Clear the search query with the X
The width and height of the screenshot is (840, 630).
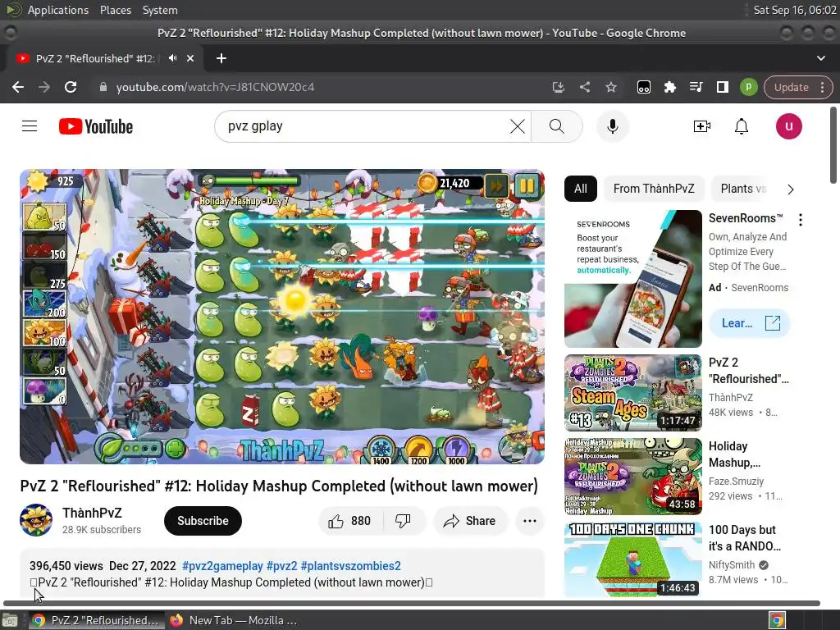(517, 126)
